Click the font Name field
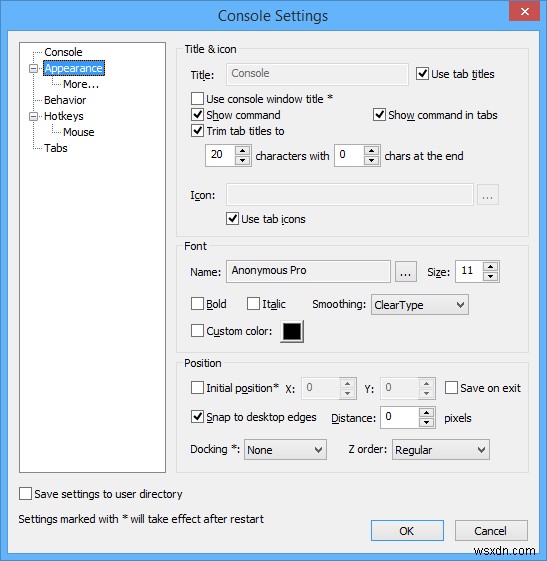Image resolution: width=547 pixels, height=561 pixels. coord(308,271)
